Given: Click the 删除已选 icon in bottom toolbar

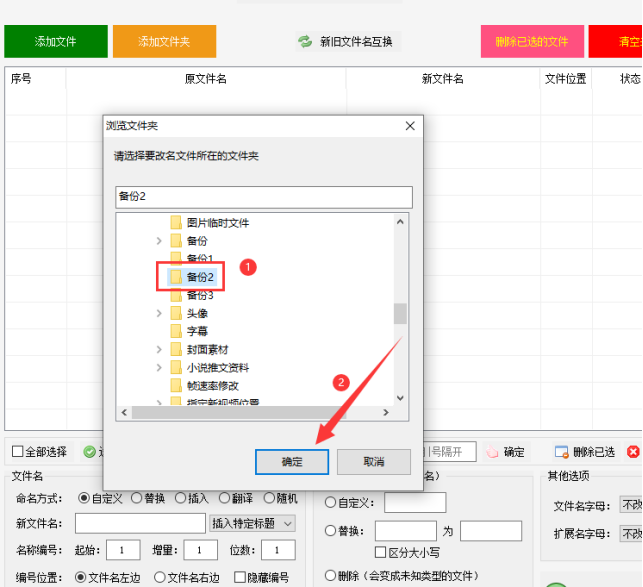Looking at the screenshot, I should point(561,452).
